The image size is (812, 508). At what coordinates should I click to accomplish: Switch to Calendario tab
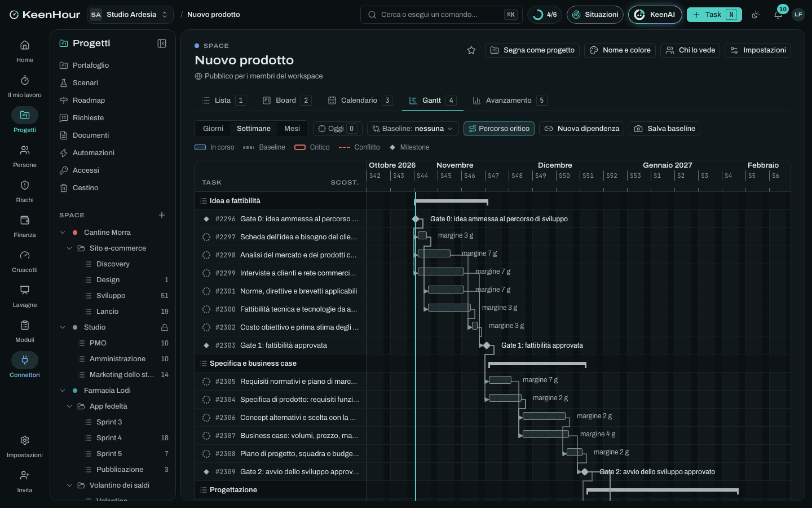point(360,100)
